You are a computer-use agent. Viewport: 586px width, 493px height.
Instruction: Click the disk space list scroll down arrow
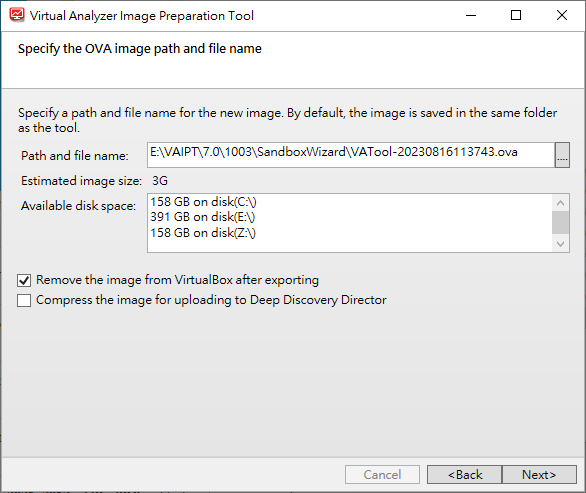(x=560, y=244)
